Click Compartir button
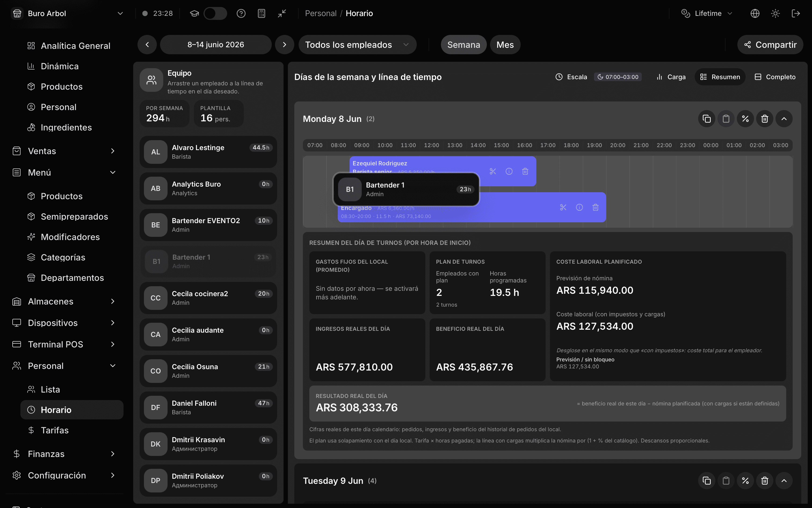The height and width of the screenshot is (508, 812). click(770, 45)
